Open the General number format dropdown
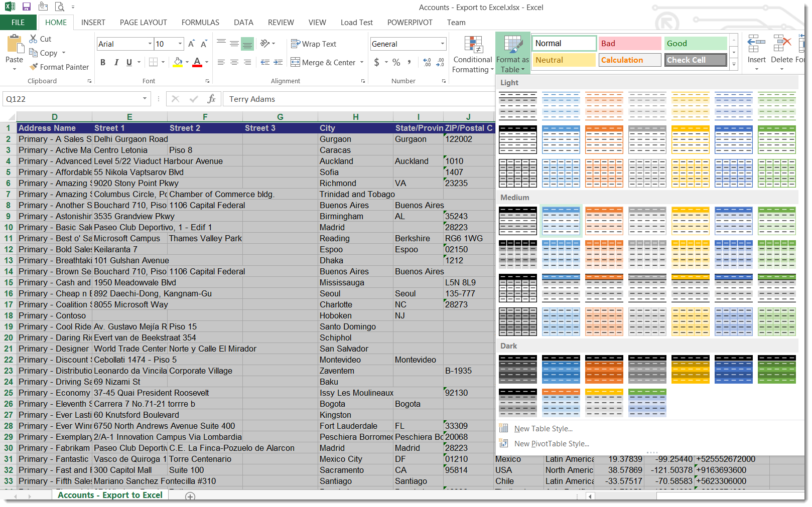The width and height of the screenshot is (812, 507). click(442, 44)
